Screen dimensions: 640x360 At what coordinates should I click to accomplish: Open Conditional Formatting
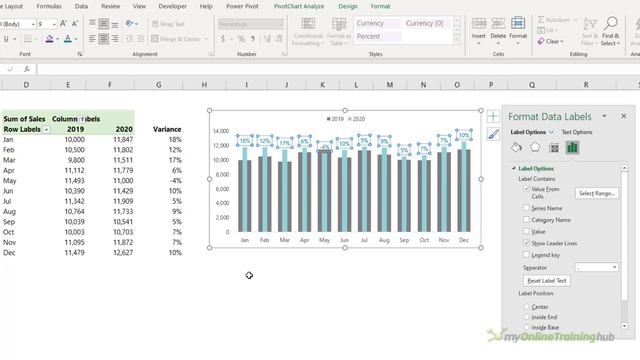(308, 31)
